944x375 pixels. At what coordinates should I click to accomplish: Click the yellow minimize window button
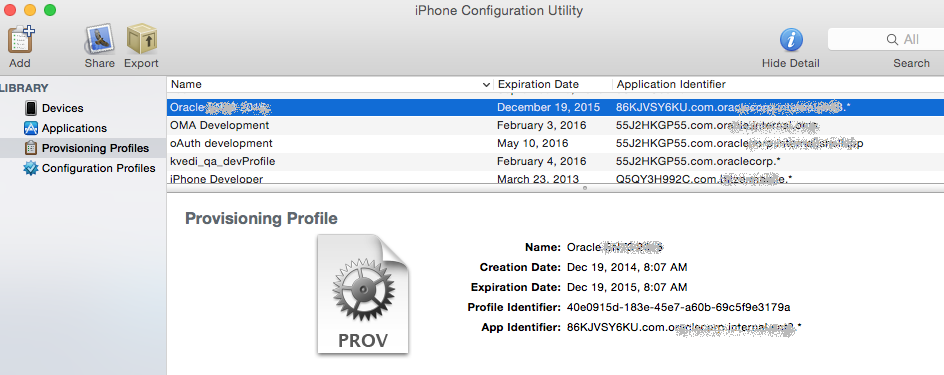click(30, 10)
